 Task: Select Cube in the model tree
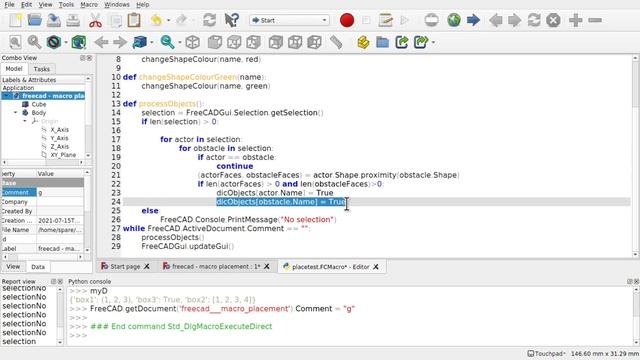pos(39,104)
